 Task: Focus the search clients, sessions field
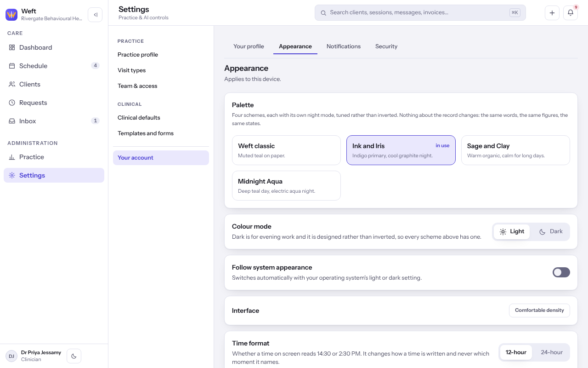[x=420, y=13]
